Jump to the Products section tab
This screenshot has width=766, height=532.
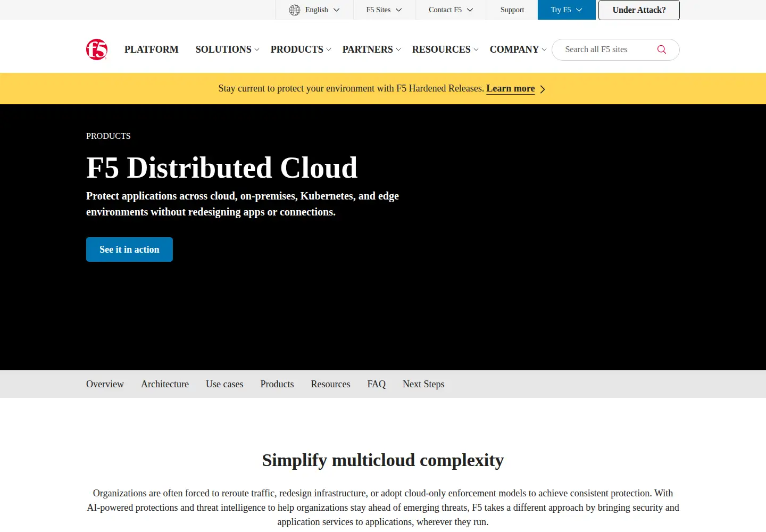tap(277, 384)
